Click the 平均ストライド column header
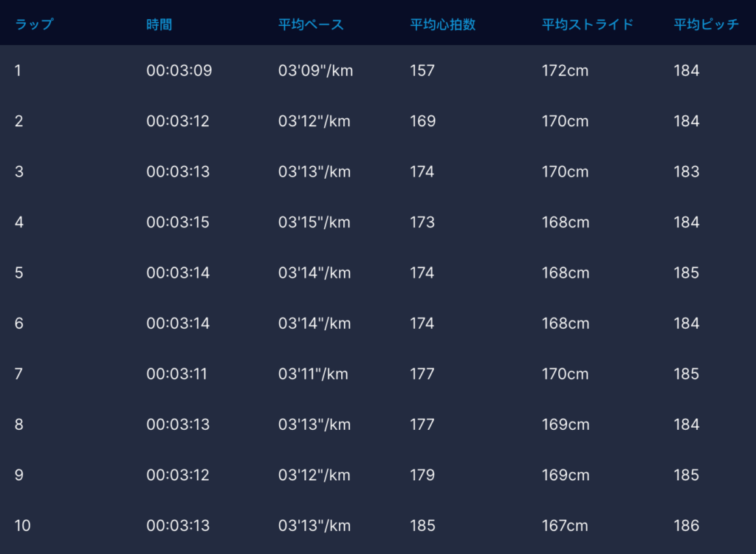The width and height of the screenshot is (756, 554). [588, 24]
